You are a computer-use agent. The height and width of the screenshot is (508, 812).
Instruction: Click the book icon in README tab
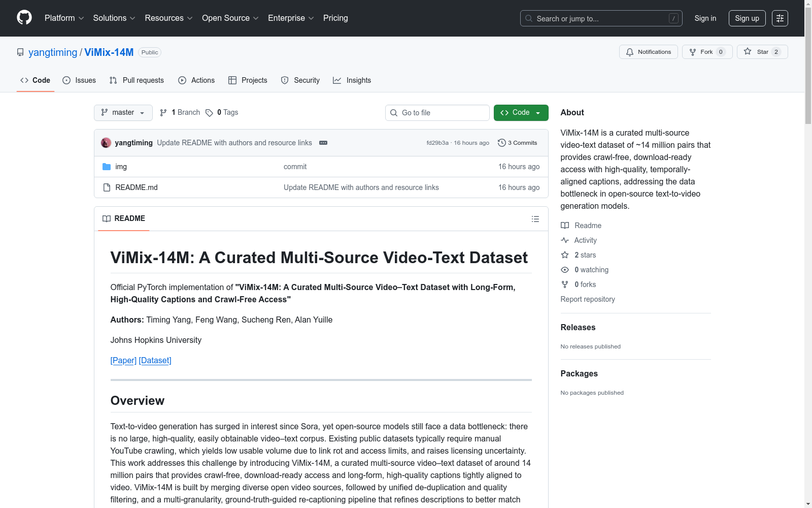[107, 218]
